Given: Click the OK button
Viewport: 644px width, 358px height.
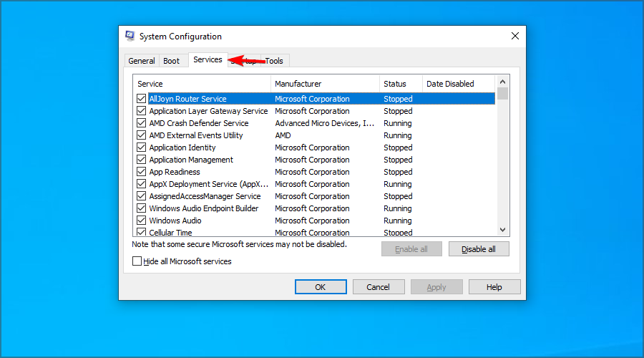Looking at the screenshot, I should pyautogui.click(x=321, y=287).
